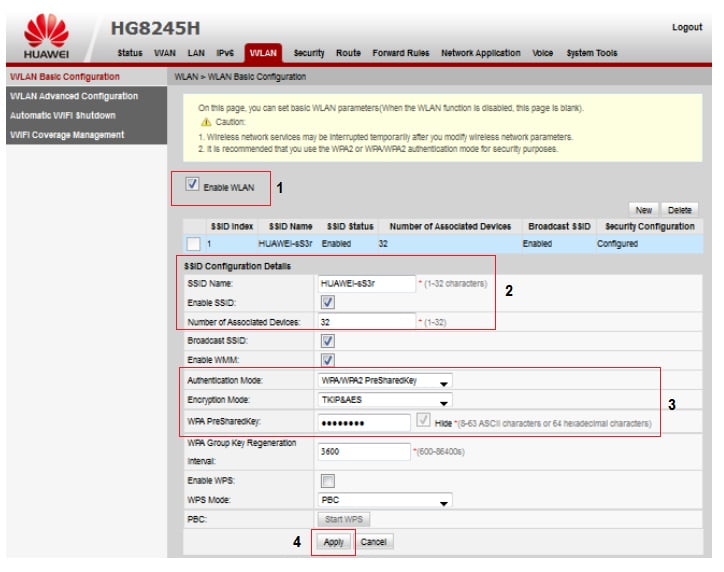The height and width of the screenshot is (572, 724).
Task: Open the Network Application tab
Action: pos(481,53)
